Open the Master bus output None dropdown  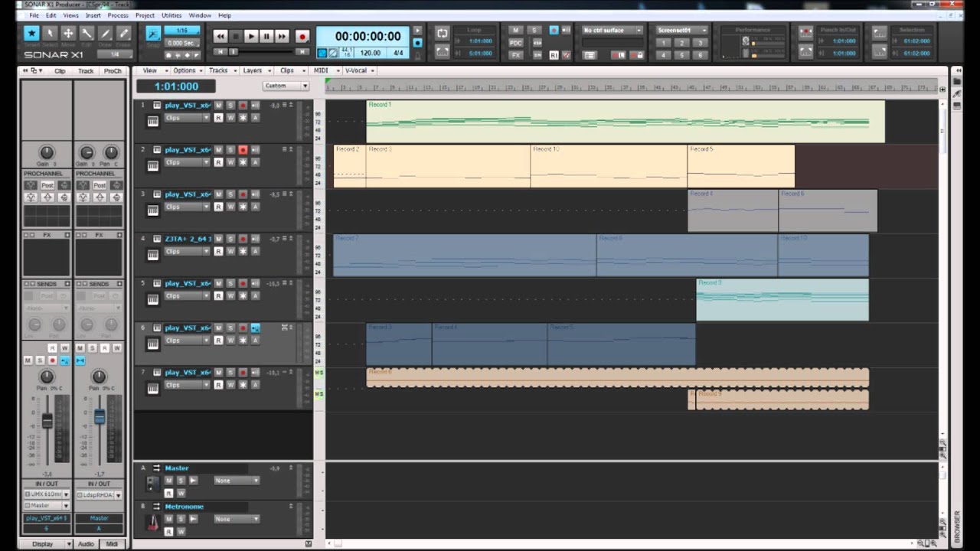pos(237,481)
